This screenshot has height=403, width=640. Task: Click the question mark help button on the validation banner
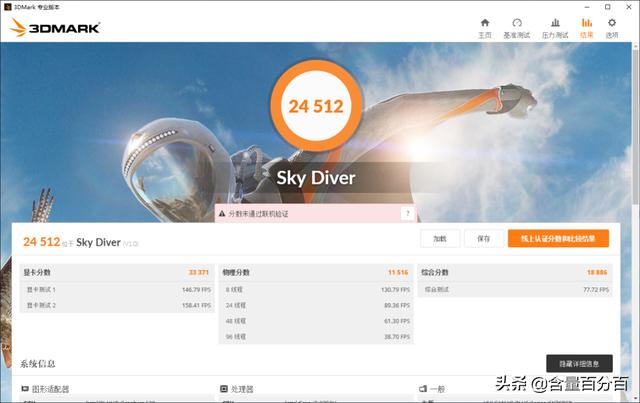point(407,213)
